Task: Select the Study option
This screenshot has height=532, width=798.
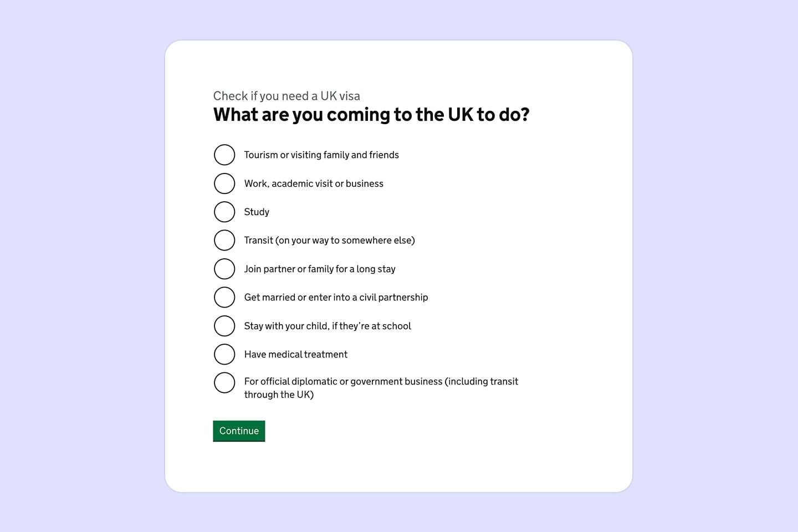Action: point(224,211)
